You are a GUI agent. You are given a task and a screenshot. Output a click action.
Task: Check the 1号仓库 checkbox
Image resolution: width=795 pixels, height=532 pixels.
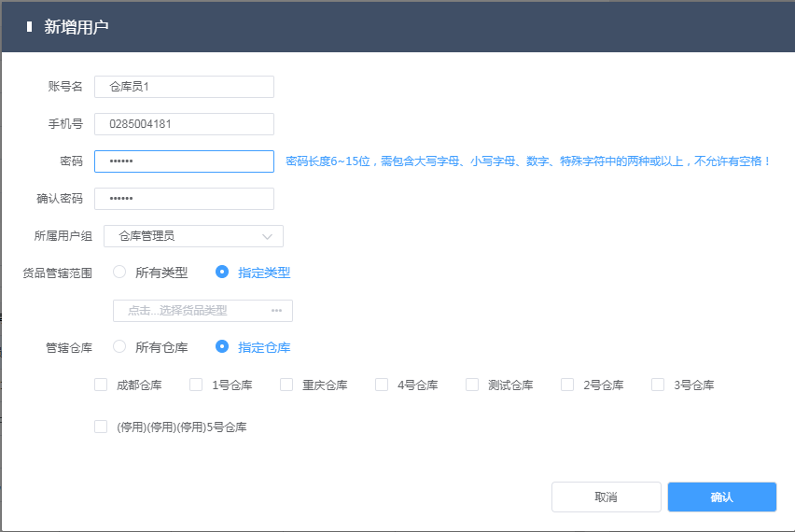tap(196, 385)
